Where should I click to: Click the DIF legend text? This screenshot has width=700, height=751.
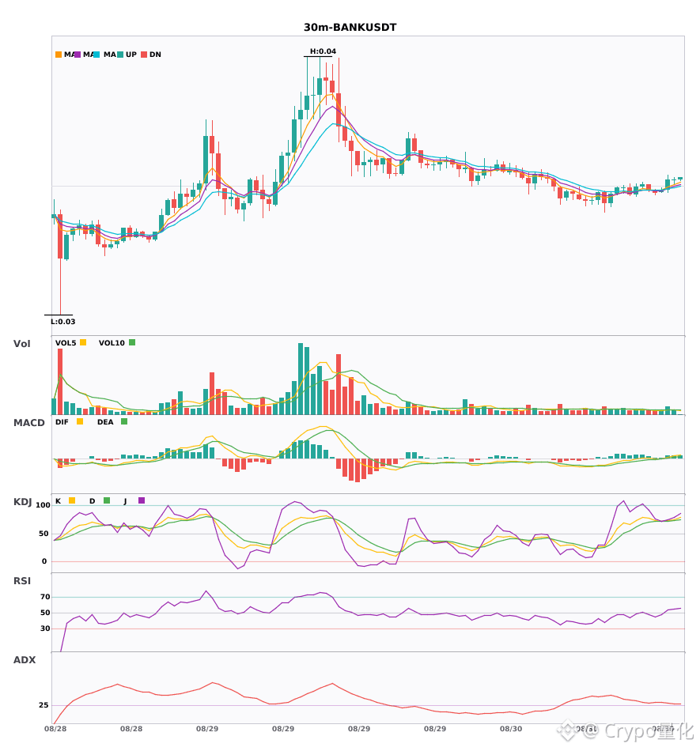(x=62, y=422)
